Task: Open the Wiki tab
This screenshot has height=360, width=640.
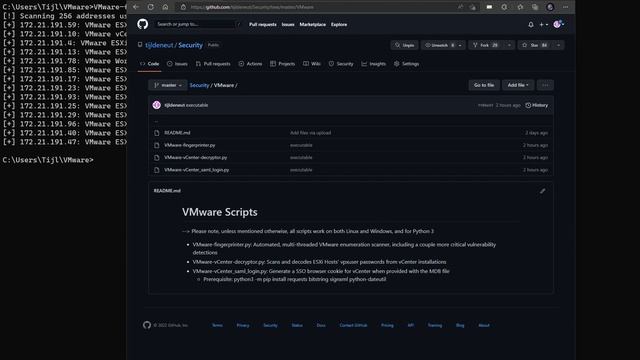Action: pos(312,64)
